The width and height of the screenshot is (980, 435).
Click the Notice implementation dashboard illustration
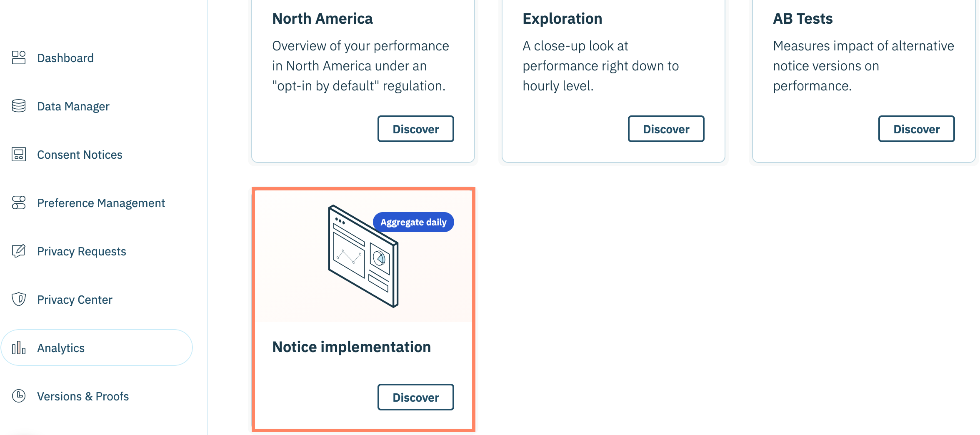tap(362, 258)
